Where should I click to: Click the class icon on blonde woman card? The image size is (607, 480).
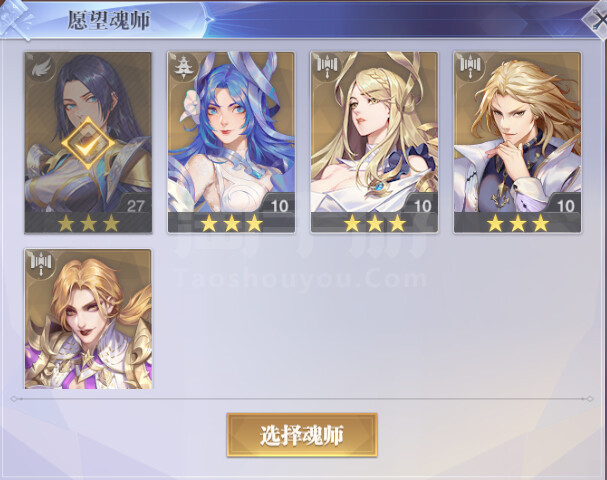327,67
